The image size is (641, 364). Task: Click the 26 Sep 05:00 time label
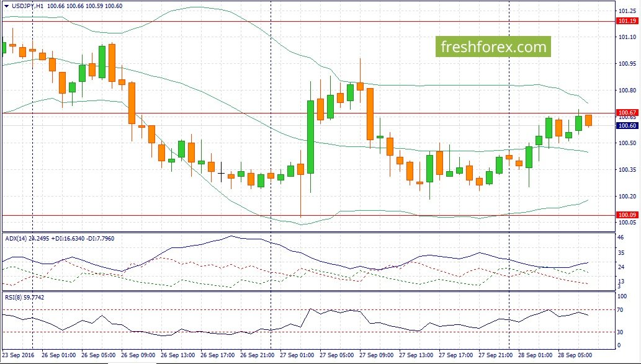(99, 355)
